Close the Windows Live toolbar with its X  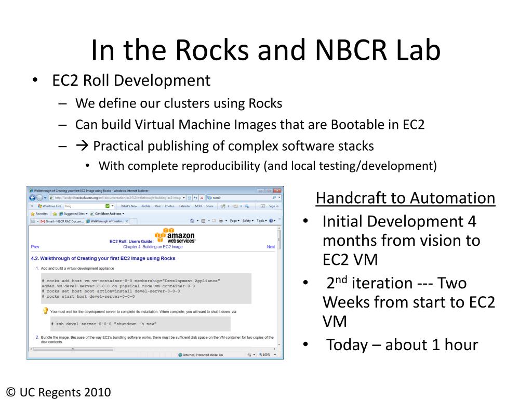[32, 206]
